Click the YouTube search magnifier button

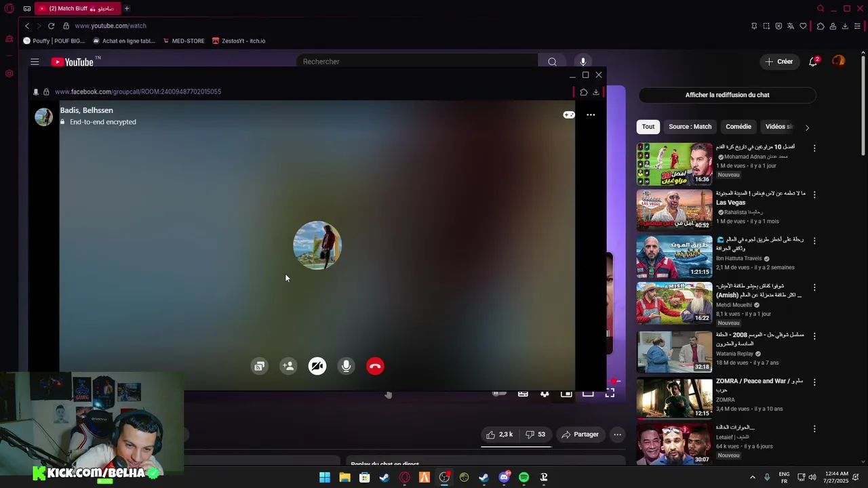tap(552, 62)
